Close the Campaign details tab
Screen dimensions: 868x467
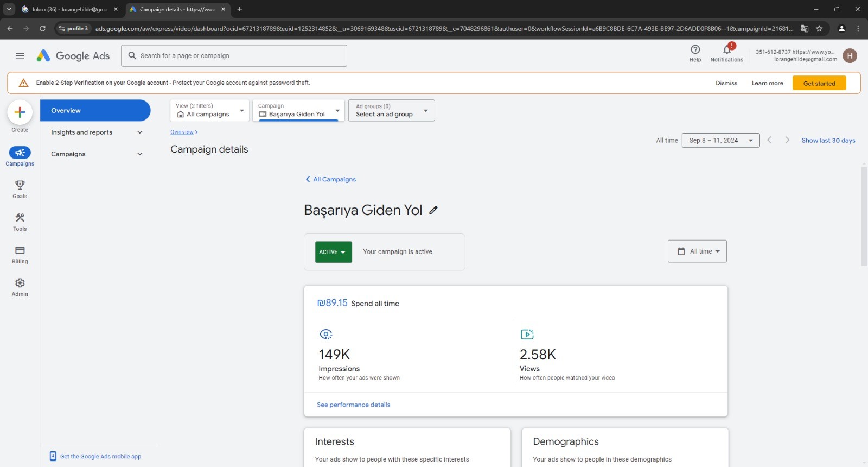pos(223,9)
